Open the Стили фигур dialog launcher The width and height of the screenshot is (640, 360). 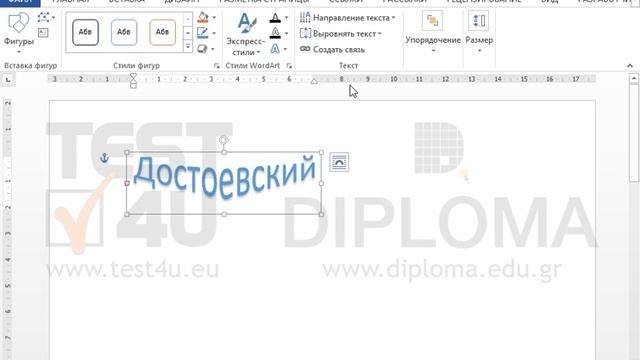pyautogui.click(x=216, y=66)
